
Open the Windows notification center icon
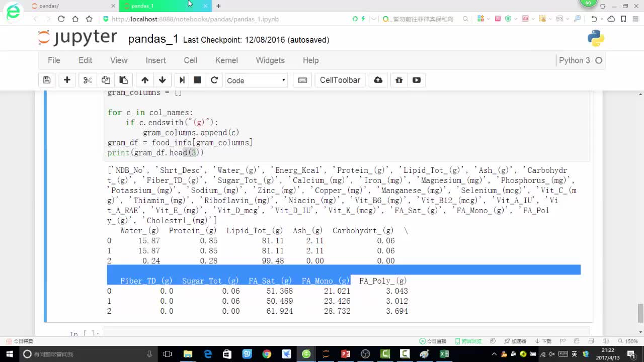[x=631, y=354]
